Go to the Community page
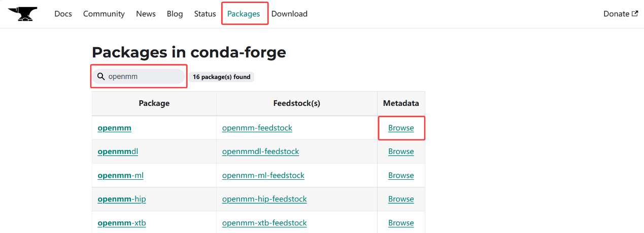The height and width of the screenshot is (233, 644). 104,14
